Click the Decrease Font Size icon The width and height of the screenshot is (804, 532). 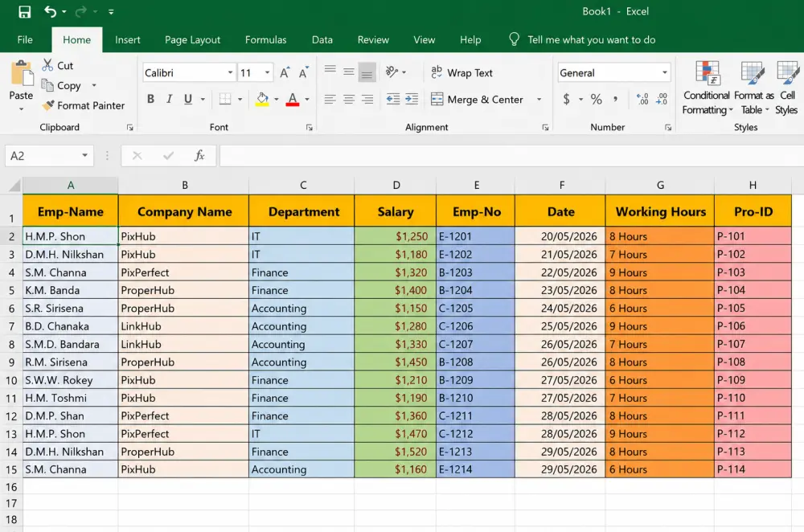coord(304,73)
